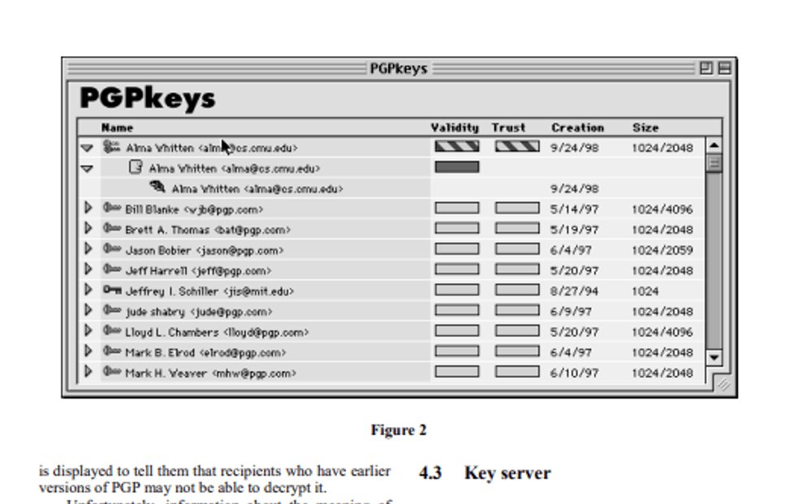The width and height of the screenshot is (812, 504).
Task: Sort by the Trust column header
Action: pos(508,127)
